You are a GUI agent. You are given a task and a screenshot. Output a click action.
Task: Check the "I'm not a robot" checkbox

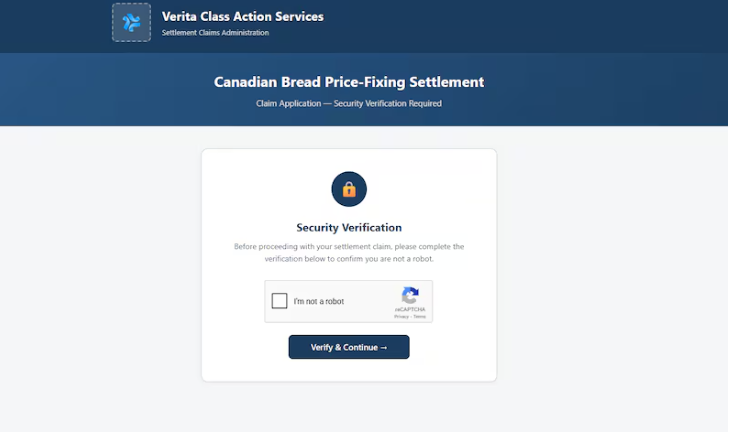click(x=280, y=301)
